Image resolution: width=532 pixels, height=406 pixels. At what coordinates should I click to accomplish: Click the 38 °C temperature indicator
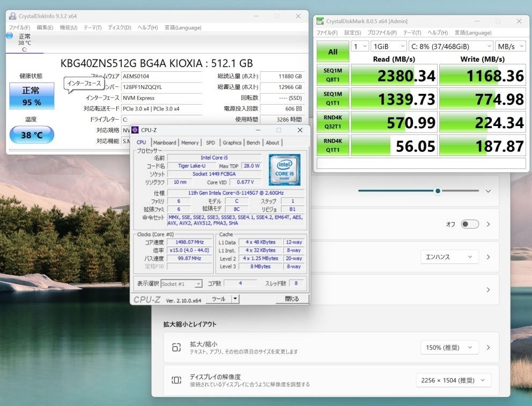pyautogui.click(x=32, y=135)
